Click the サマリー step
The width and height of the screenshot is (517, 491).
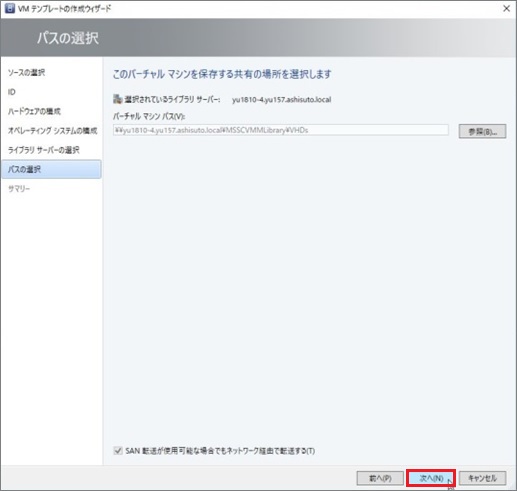point(19,189)
